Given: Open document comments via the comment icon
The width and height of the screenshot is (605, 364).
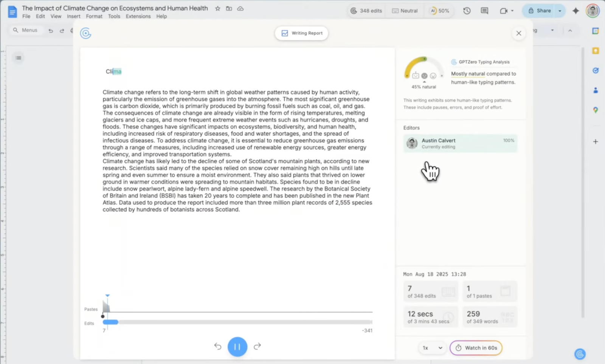Looking at the screenshot, I should click(x=484, y=11).
